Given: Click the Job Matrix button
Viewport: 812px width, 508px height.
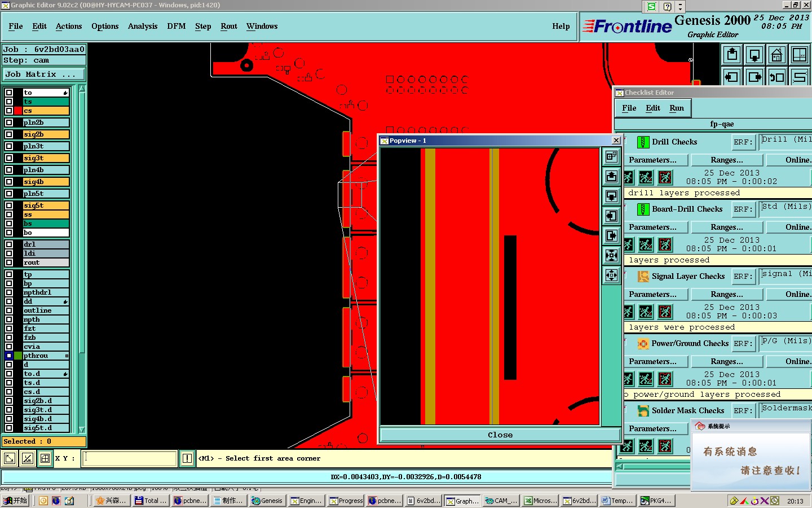Looking at the screenshot, I should 44,75.
